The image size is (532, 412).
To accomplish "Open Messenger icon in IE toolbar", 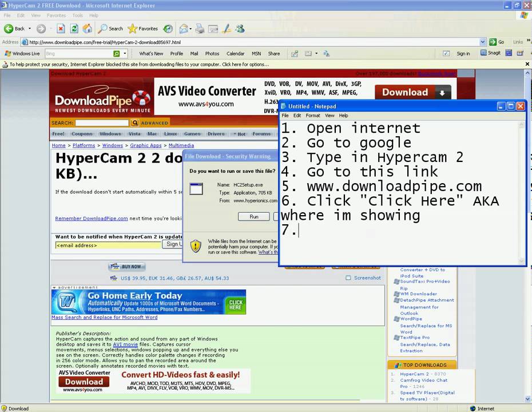I will [240, 29].
